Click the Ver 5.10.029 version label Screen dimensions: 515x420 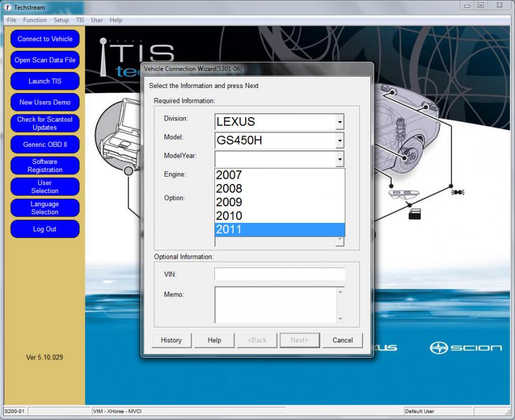45,357
